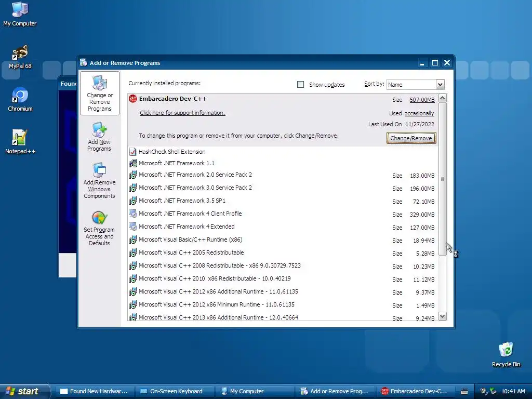Click the .NET Framework 1.1 icon
The image size is (532, 399).
click(x=132, y=163)
